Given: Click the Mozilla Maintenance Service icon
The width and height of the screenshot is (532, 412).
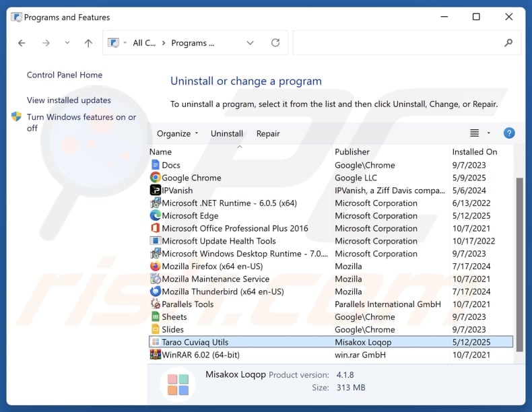Looking at the screenshot, I should (x=155, y=279).
